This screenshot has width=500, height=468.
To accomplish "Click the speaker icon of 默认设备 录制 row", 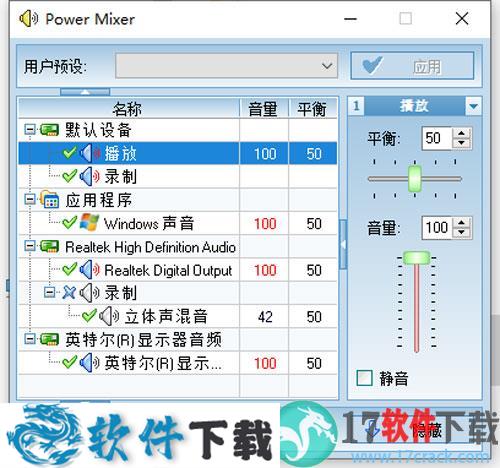I will point(89,177).
